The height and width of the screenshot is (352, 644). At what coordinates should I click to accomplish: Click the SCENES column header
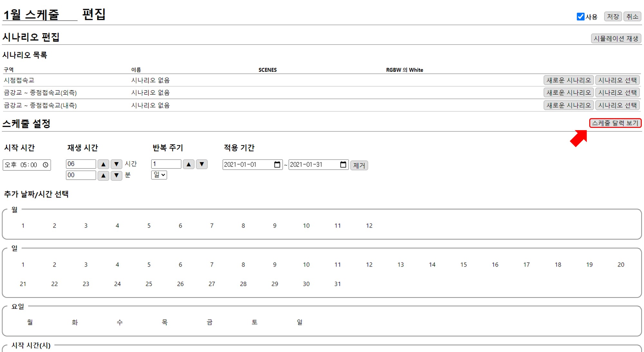pos(268,70)
